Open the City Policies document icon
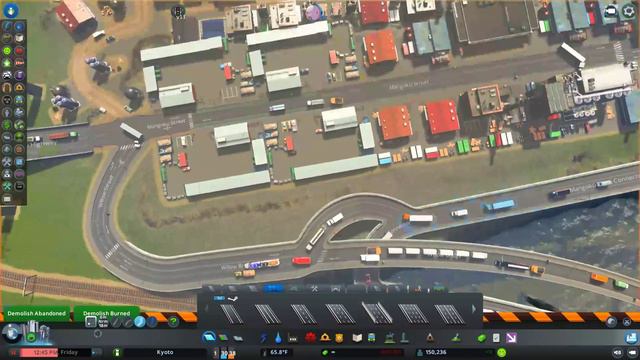This screenshot has height=360, width=640. [x=496, y=338]
